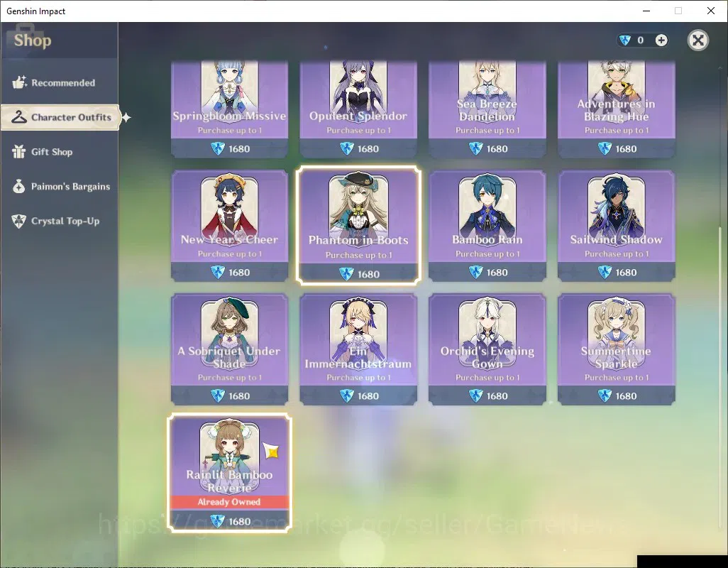Close the Genshin Impact window

pos(711,11)
